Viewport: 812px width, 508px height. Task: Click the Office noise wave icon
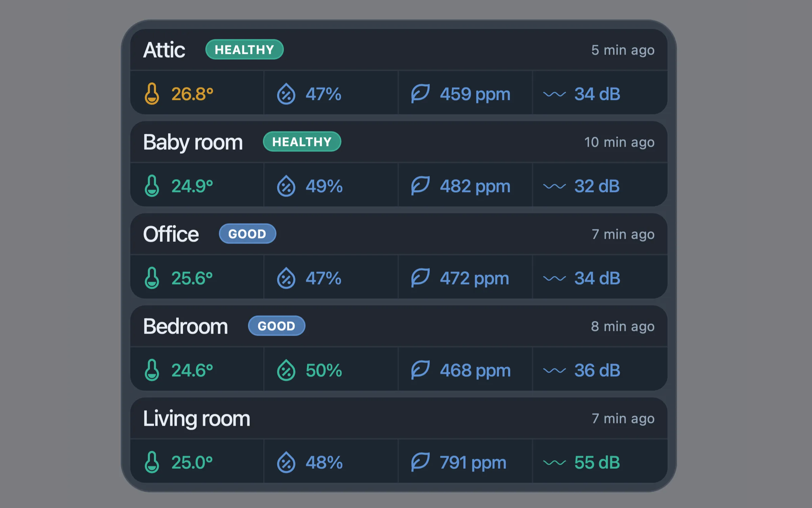point(554,278)
